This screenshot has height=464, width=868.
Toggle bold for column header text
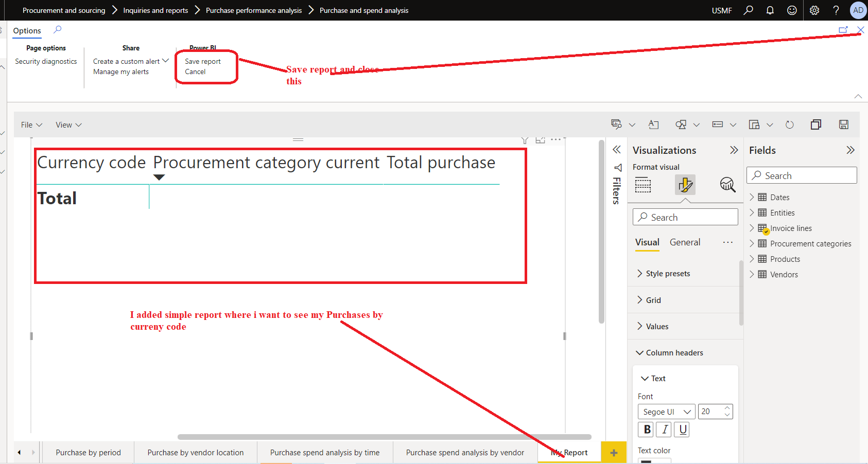click(x=646, y=429)
